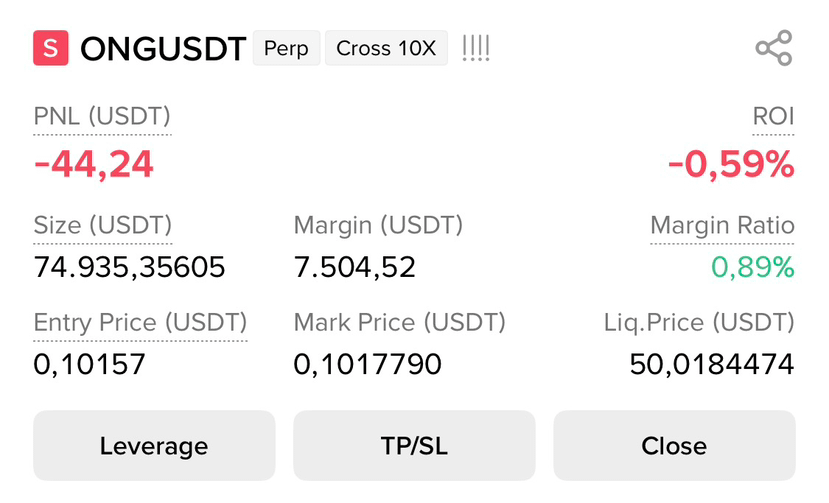
Task: Click the 0,89% margin ratio value
Action: click(752, 267)
